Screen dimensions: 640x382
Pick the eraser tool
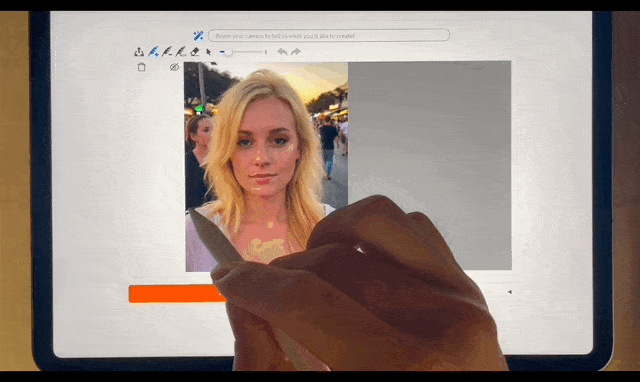[x=195, y=52]
